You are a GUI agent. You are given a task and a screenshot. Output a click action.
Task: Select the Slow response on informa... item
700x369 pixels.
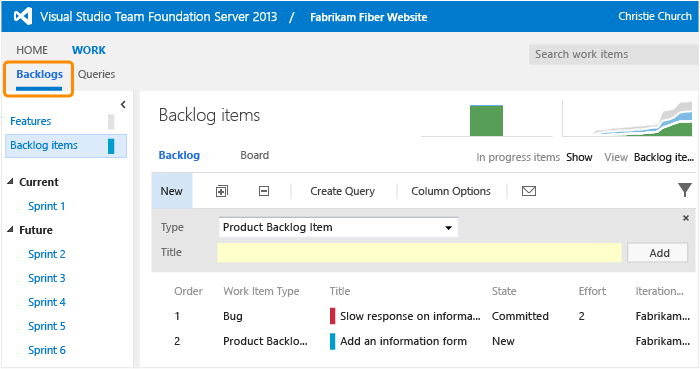[410, 316]
